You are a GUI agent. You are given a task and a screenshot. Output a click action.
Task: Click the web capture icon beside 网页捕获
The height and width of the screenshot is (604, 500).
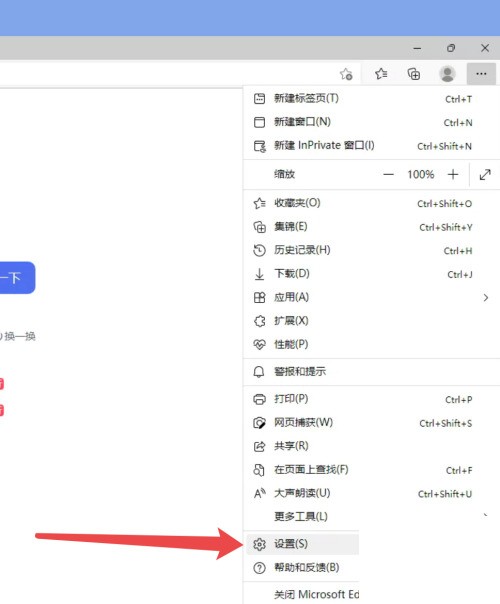(259, 423)
